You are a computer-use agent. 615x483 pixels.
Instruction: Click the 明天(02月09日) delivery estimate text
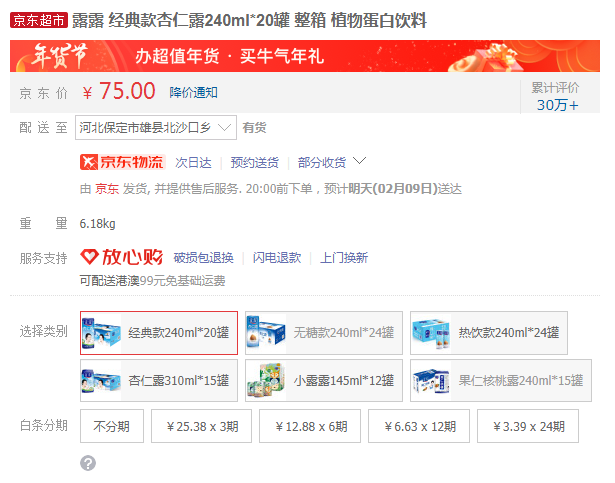(x=393, y=189)
